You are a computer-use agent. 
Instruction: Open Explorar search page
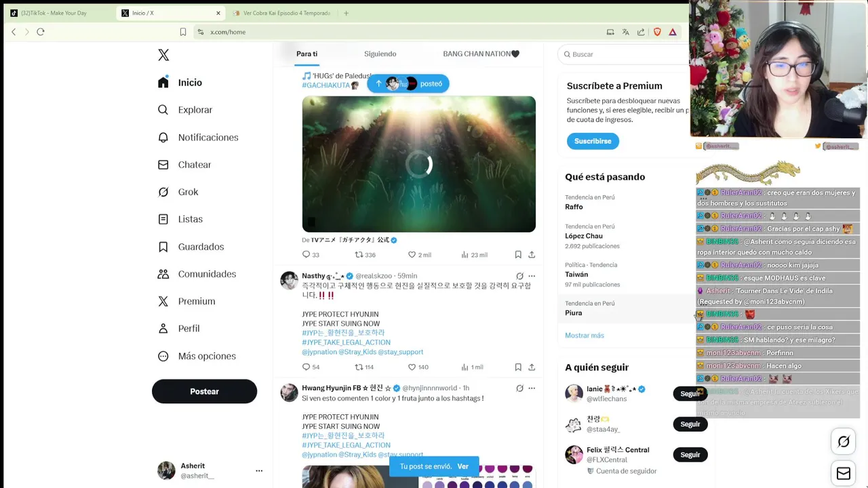coord(185,110)
